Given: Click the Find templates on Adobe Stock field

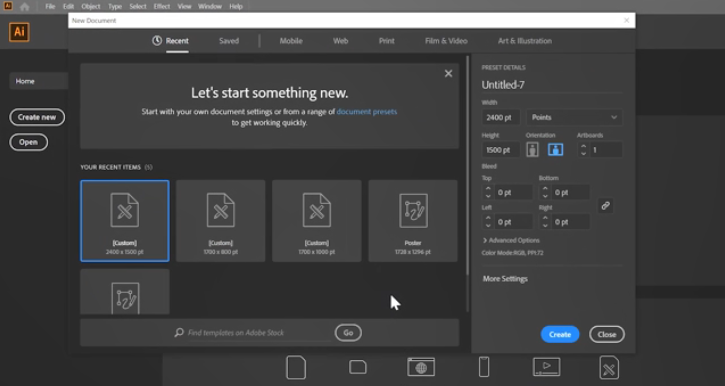Looking at the screenshot, I should [x=259, y=333].
